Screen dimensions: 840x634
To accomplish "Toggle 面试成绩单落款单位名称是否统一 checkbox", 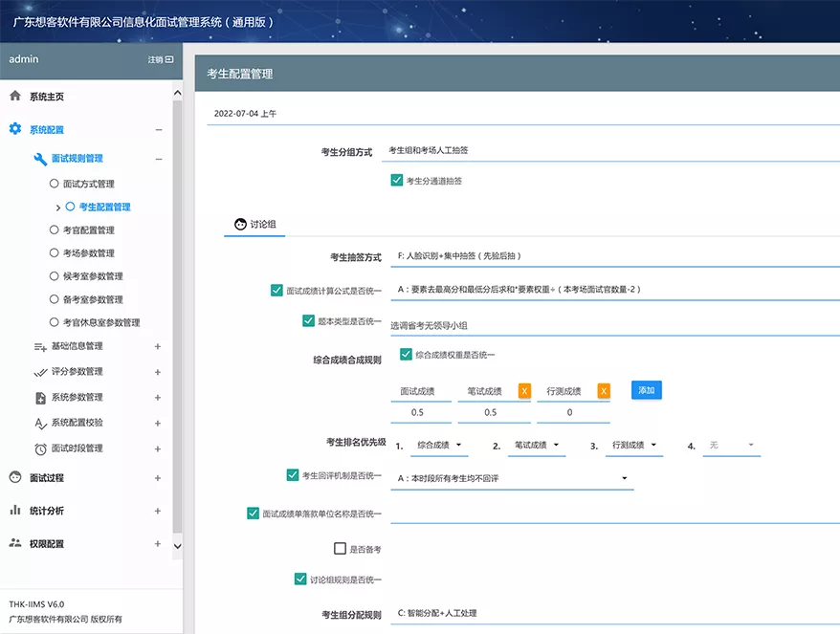I will (x=253, y=513).
